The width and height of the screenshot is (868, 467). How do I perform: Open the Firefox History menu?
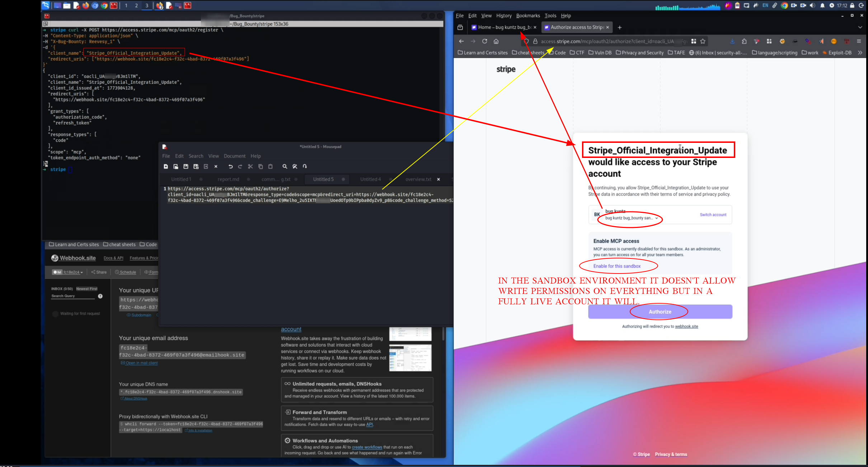tap(504, 16)
